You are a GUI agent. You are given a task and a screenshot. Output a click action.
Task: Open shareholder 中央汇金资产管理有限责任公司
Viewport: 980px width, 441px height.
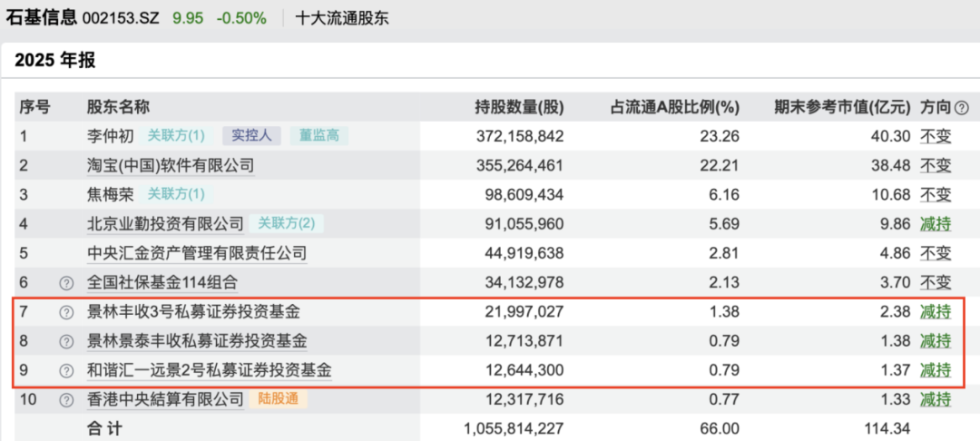[197, 253]
